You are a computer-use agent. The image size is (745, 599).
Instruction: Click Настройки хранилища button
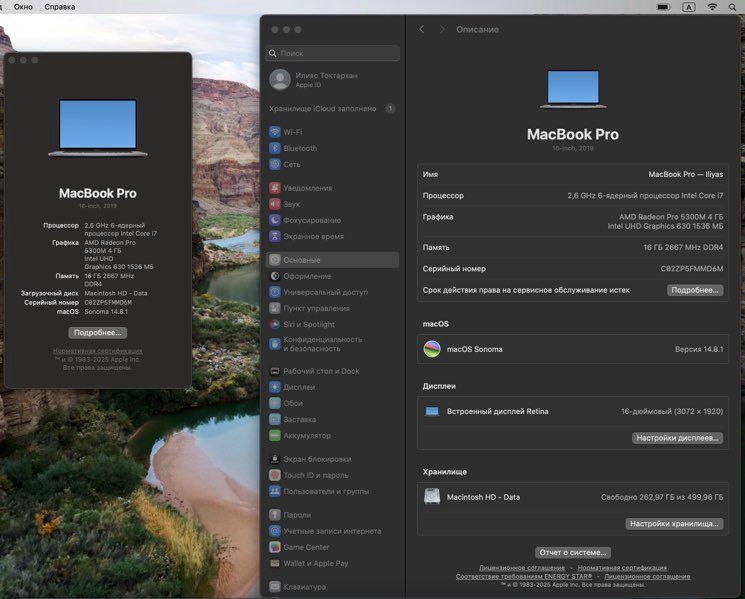pyautogui.click(x=674, y=523)
